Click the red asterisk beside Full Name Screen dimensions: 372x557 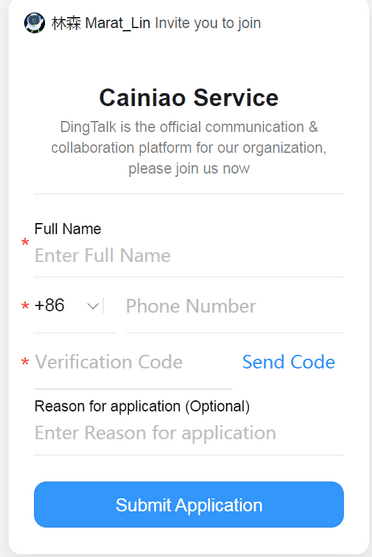coord(25,243)
